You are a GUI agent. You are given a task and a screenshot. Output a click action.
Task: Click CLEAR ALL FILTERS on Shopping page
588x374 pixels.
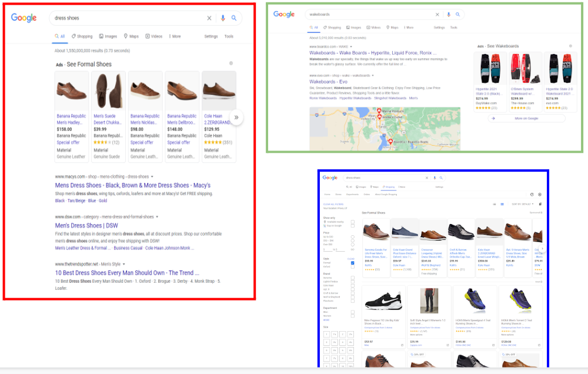(333, 204)
